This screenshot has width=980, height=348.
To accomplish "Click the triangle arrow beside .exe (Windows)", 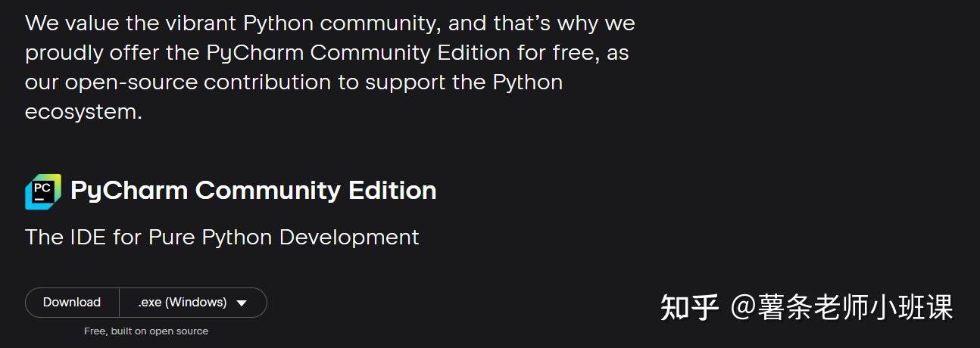I will [242, 303].
